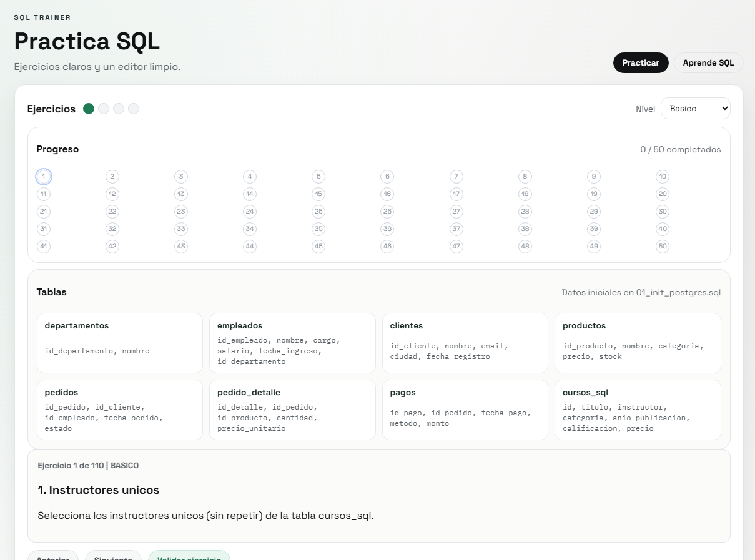Image resolution: width=755 pixels, height=560 pixels.
Task: Open the Nivel dropdown showing Basico
Action: [696, 108]
